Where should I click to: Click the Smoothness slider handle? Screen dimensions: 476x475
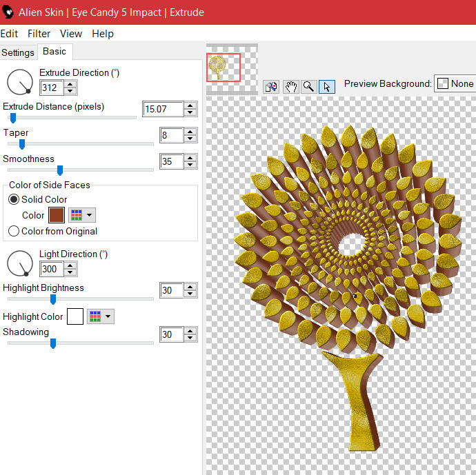tap(60, 170)
